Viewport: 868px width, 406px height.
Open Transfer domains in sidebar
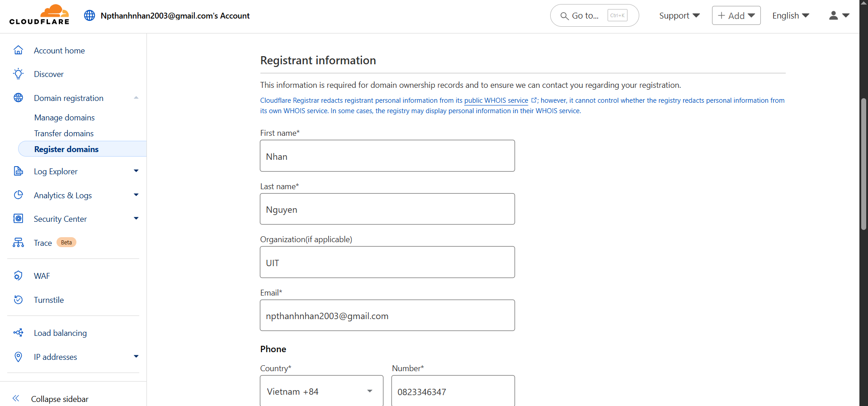click(x=64, y=133)
